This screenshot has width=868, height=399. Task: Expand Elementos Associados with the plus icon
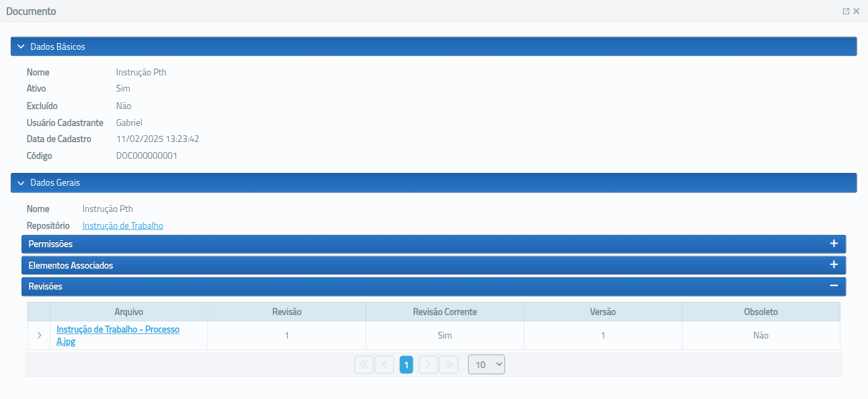click(x=834, y=265)
